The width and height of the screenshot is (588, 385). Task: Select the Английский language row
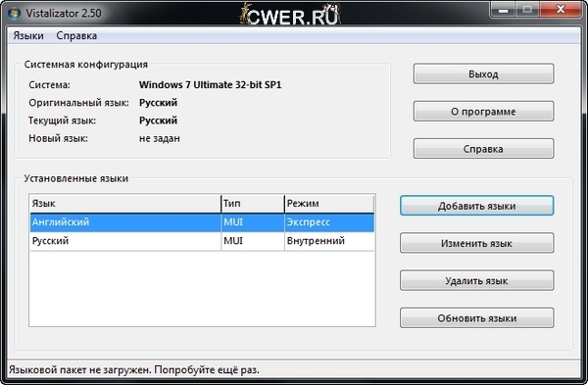click(x=202, y=222)
